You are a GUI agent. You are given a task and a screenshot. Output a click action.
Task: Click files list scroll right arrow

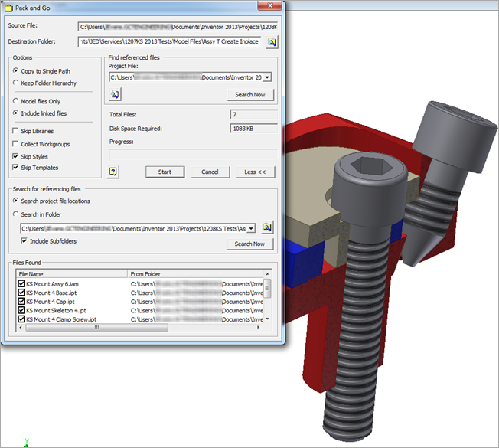(x=259, y=327)
